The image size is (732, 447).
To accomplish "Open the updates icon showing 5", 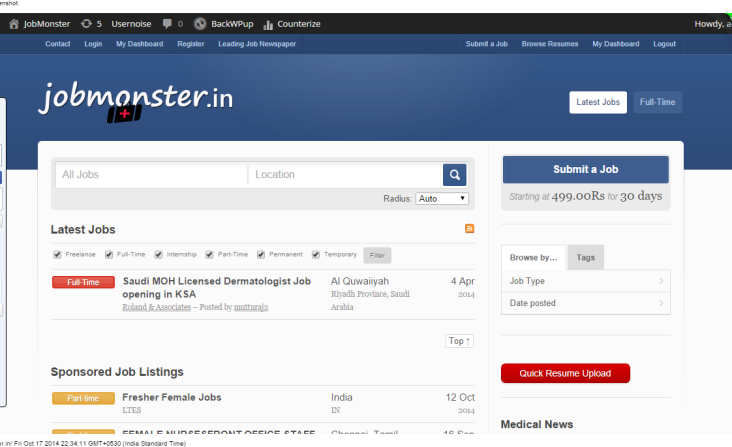I will point(86,23).
